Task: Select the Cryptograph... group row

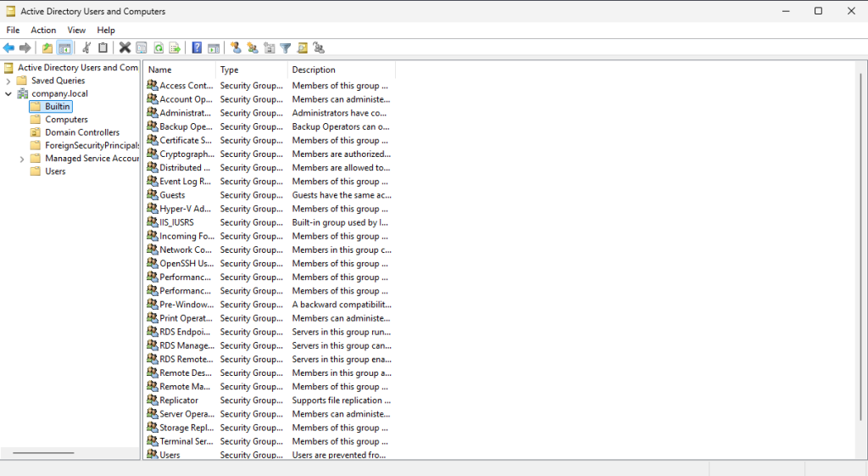Action: [269, 154]
